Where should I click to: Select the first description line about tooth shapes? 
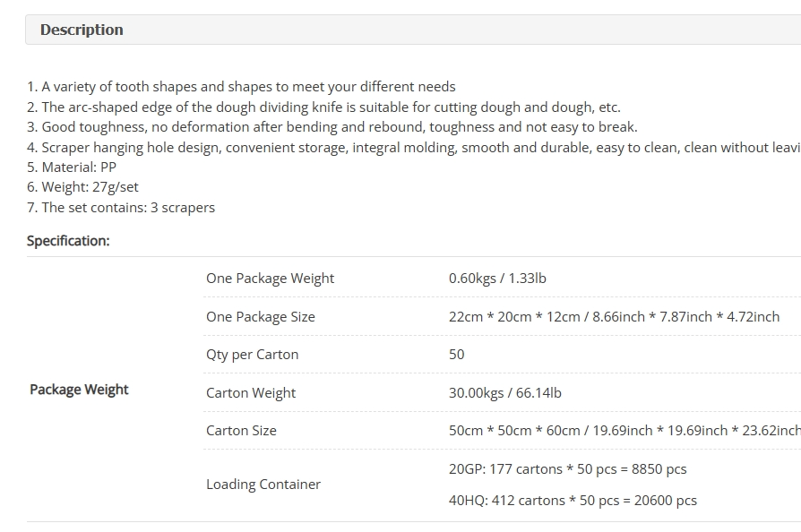241,87
